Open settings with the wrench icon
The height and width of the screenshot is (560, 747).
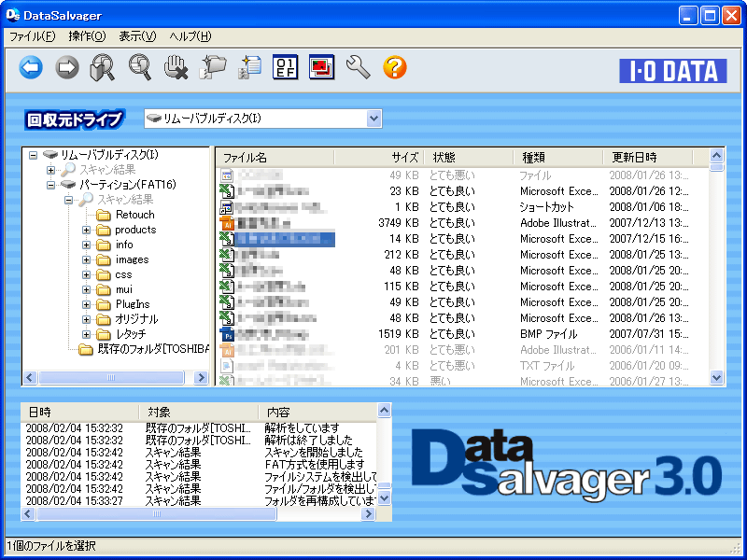tap(358, 67)
